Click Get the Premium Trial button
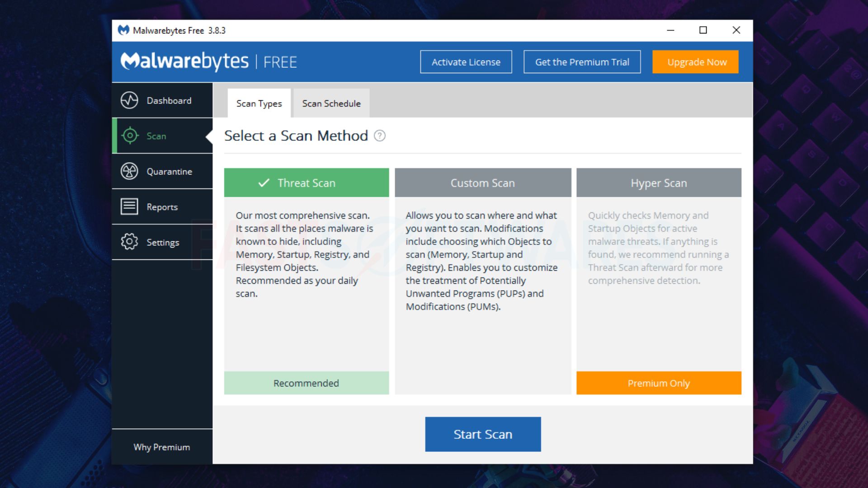868x488 pixels. [x=582, y=62]
